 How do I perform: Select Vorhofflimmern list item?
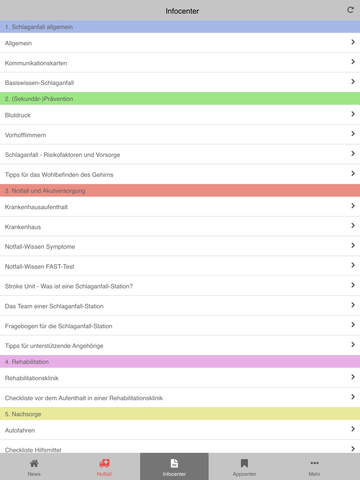[x=180, y=135]
